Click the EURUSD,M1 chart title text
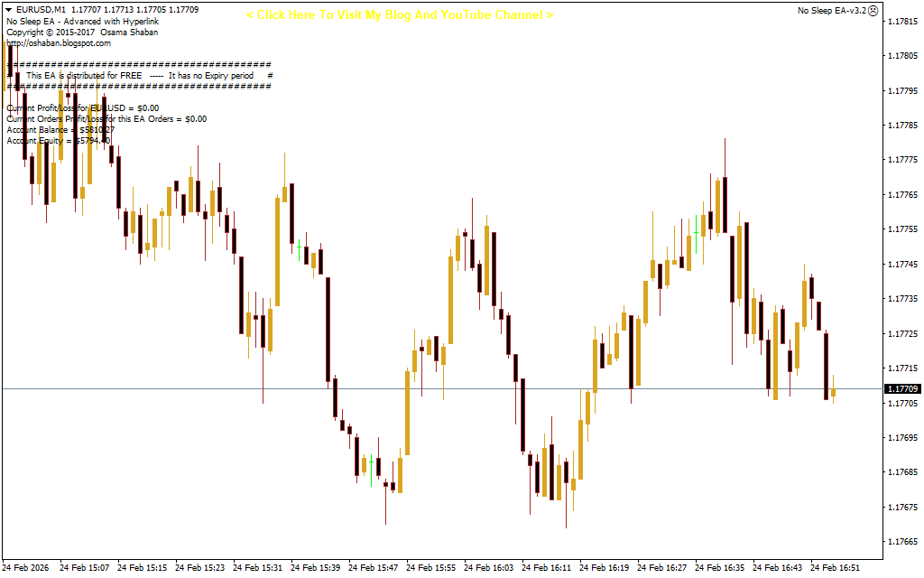 tap(42, 9)
